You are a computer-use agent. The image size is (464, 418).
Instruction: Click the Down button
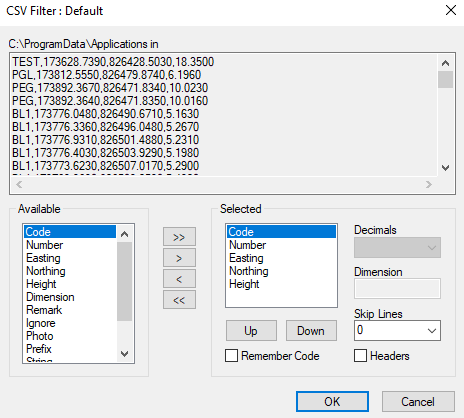tap(311, 331)
